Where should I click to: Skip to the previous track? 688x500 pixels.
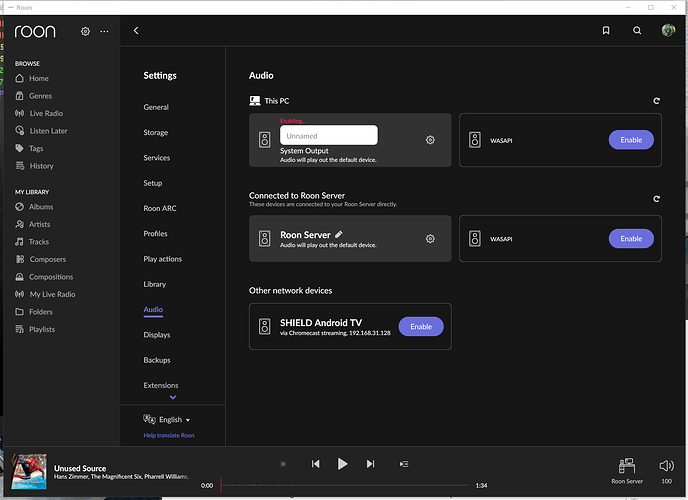(x=315, y=464)
